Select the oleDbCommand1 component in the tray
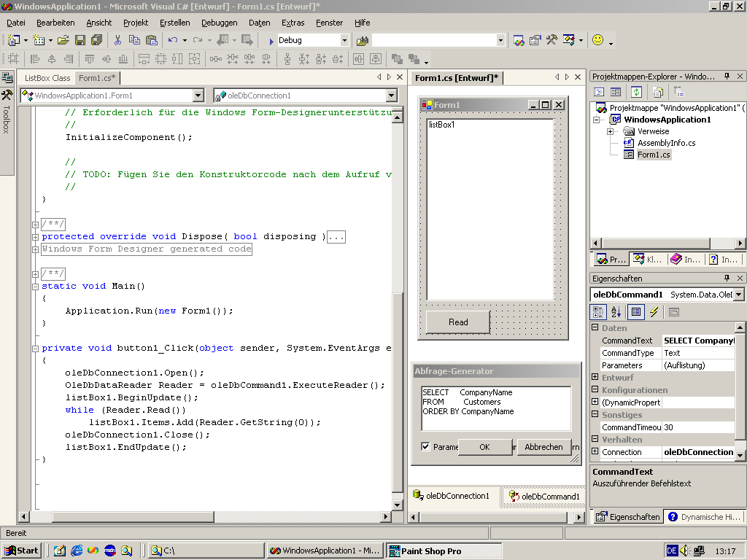Screen dimensions: 747x560 pos(544,496)
